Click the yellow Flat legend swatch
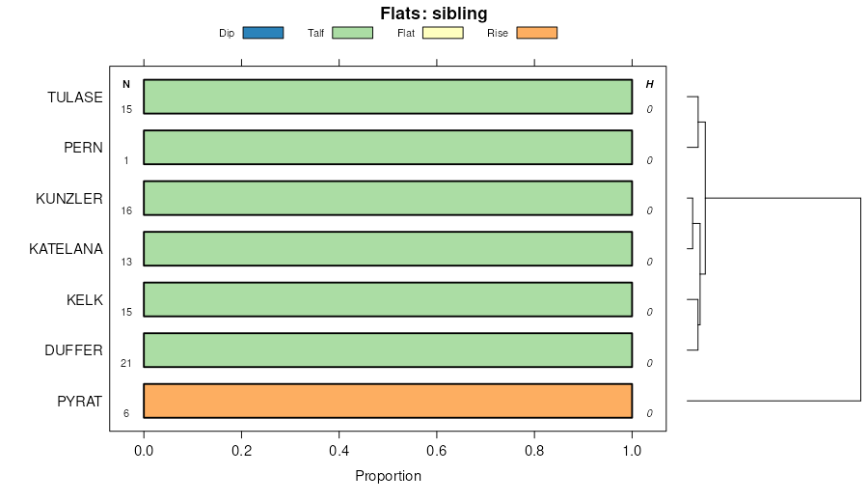868x502 pixels. point(443,33)
